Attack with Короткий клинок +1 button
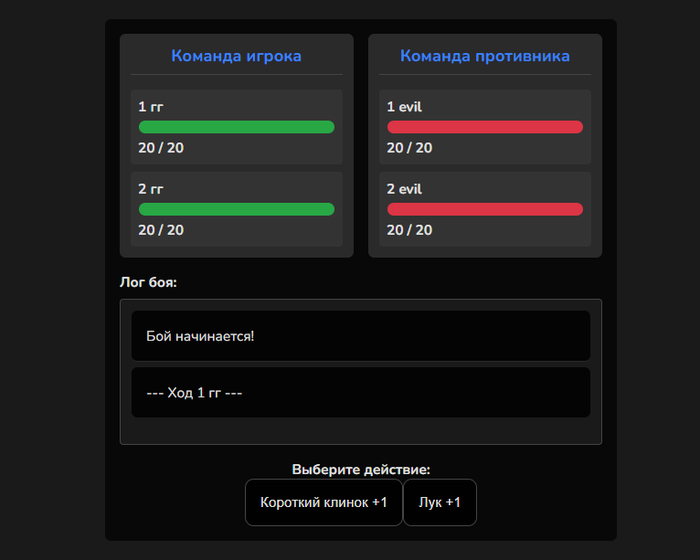 coord(323,502)
